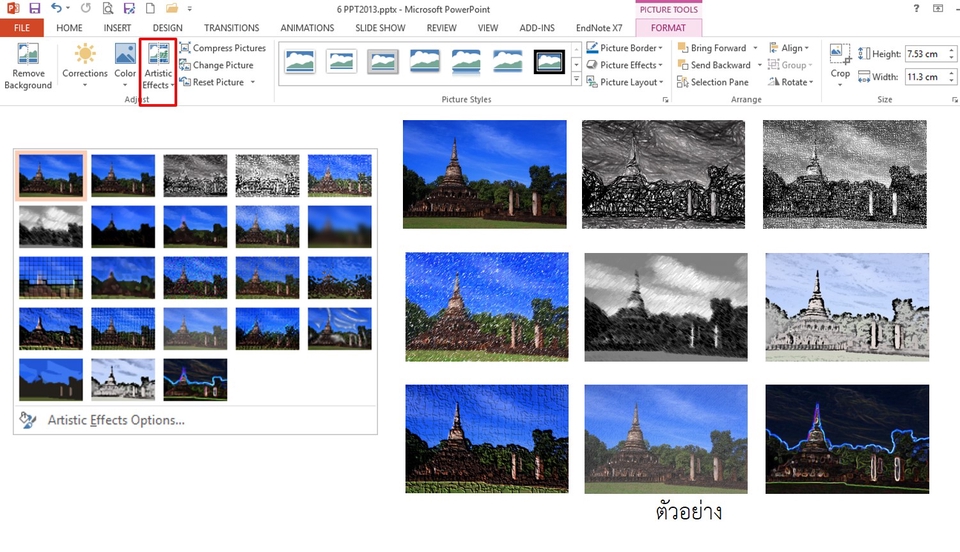Click the Help question mark icon
This screenshot has width=960, height=552.
pyautogui.click(x=916, y=9)
